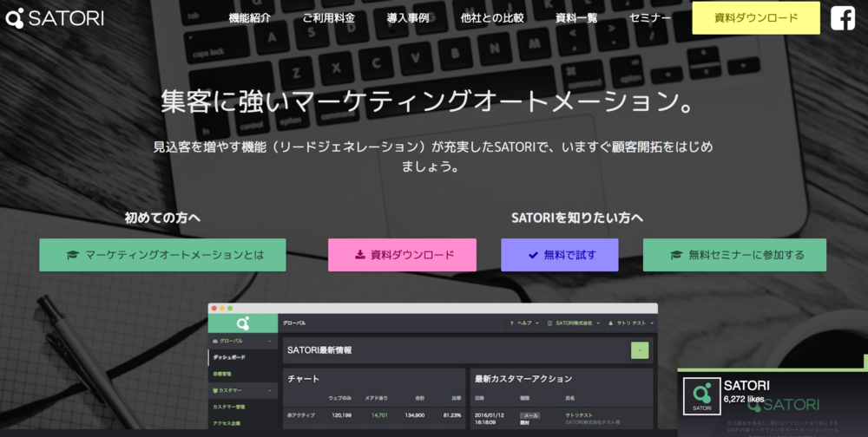868x437 pixels.
Task: Select 他社との比較 in the navigation
Action: pyautogui.click(x=492, y=18)
